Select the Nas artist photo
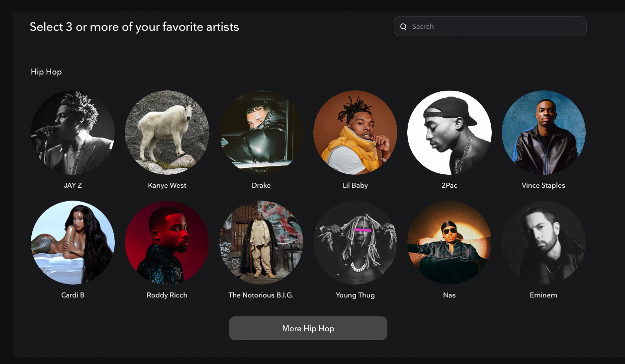 (x=449, y=242)
